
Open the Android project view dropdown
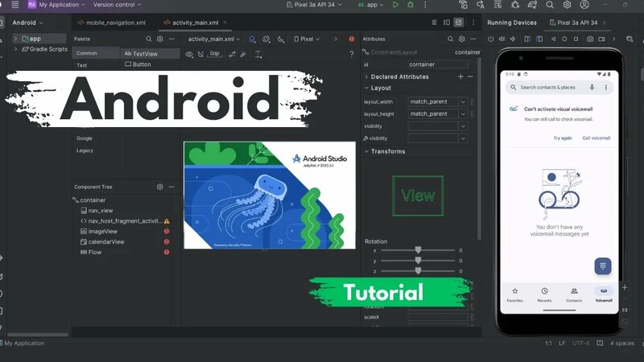click(x=27, y=23)
